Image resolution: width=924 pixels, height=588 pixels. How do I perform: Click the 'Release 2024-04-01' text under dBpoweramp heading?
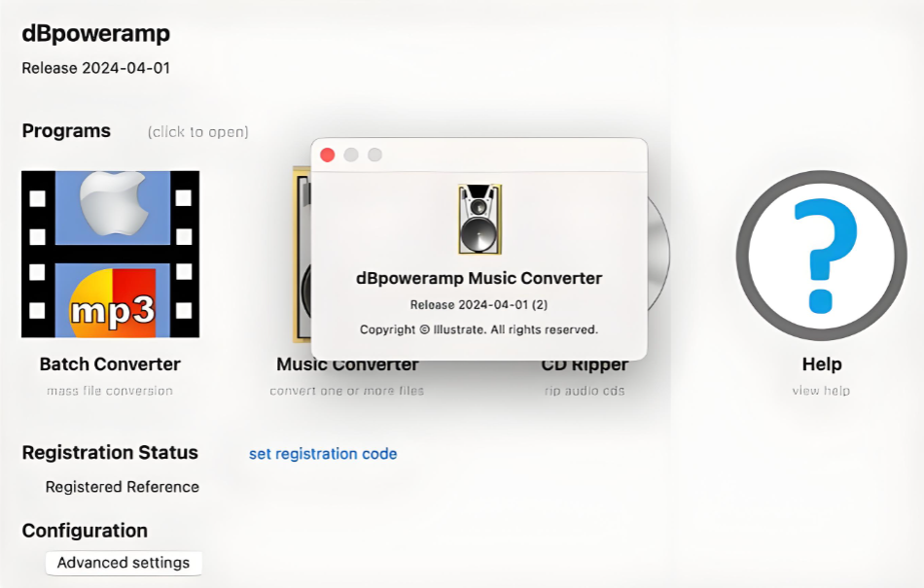(x=96, y=68)
